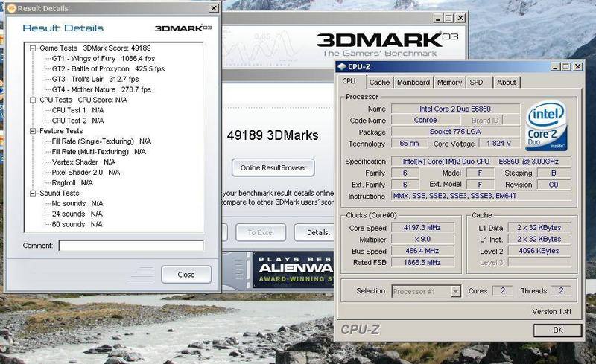Click the Package value Socket 775 LGA
The width and height of the screenshot is (596, 364).
[455, 132]
